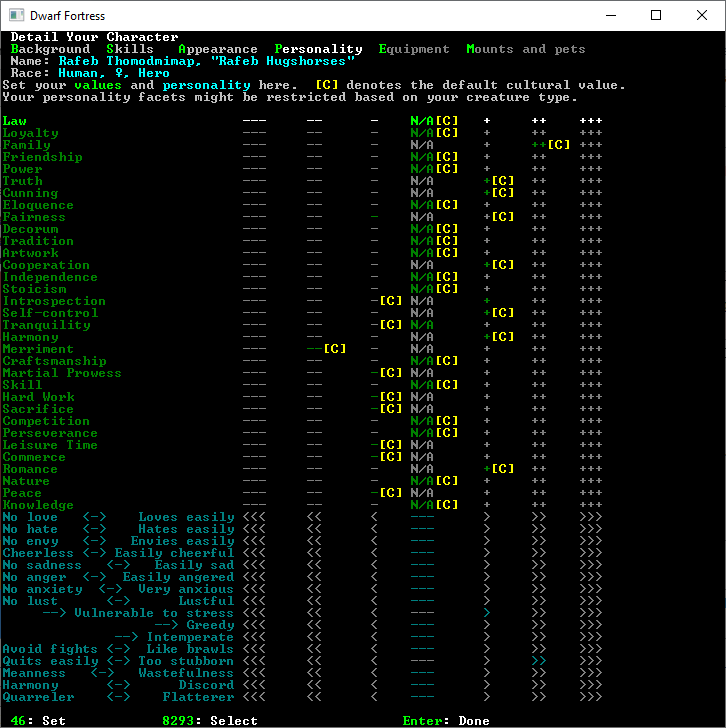The image size is (726, 728).
Task: Set Power to the ++ option
Action: (539, 169)
